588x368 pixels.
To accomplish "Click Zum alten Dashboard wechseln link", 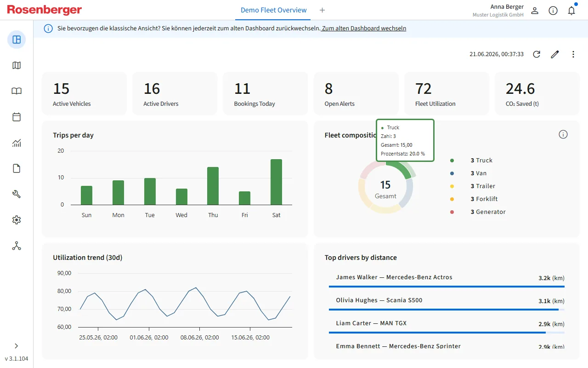I will pos(364,28).
